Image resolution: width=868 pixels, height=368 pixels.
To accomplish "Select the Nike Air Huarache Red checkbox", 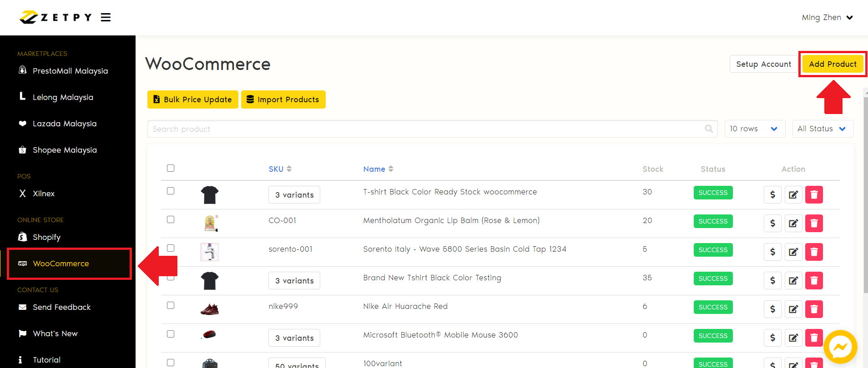I will [x=171, y=305].
